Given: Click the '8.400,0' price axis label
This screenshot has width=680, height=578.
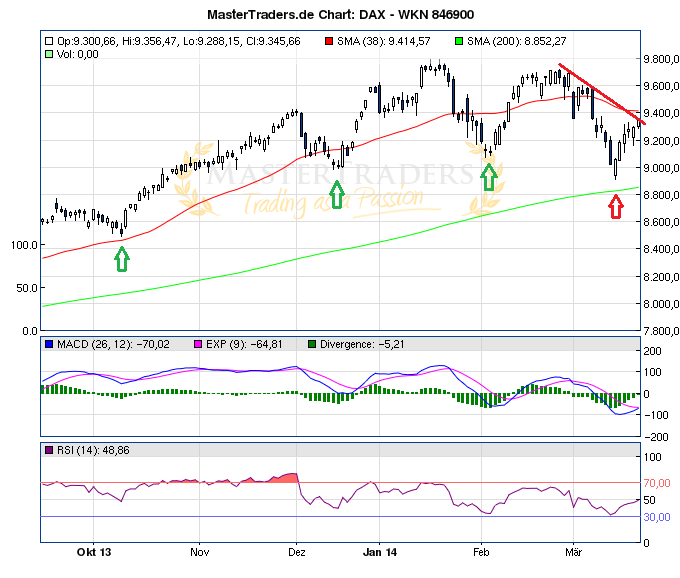Looking at the screenshot, I should pos(661,249).
